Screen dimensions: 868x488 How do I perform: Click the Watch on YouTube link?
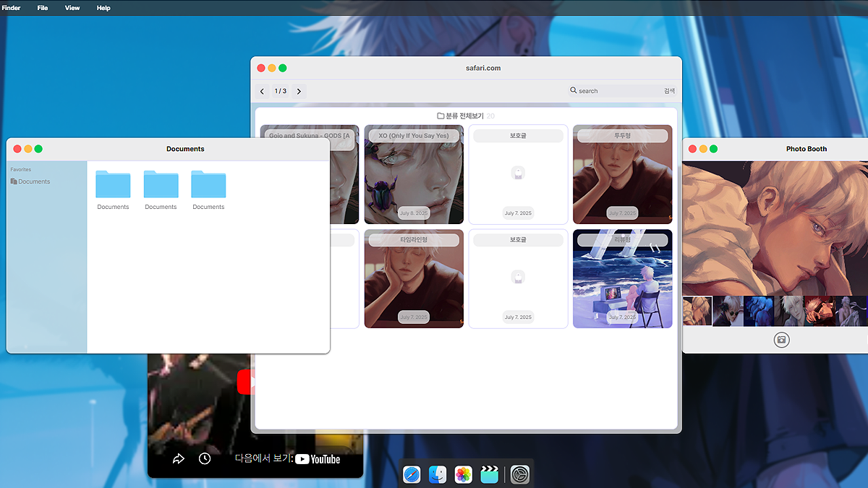[x=288, y=459]
